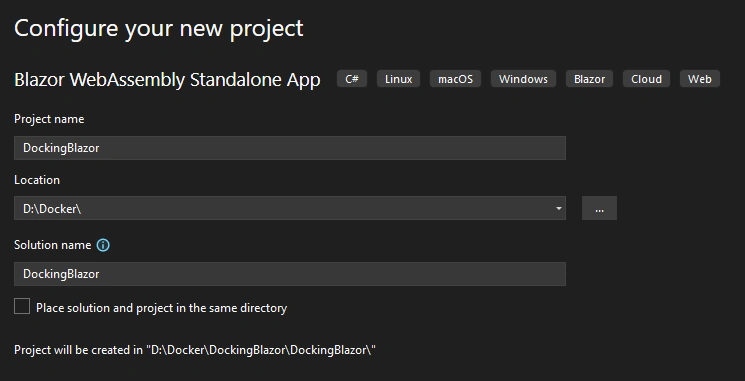Viewport: 745px width, 381px height.
Task: Click the Solution name label
Action: [53, 245]
